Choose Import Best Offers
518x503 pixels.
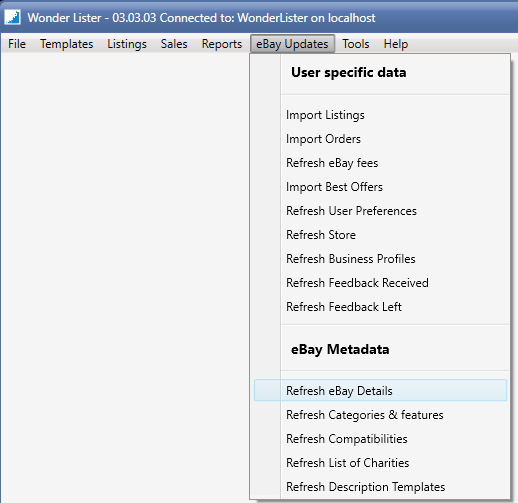pyautogui.click(x=380, y=187)
